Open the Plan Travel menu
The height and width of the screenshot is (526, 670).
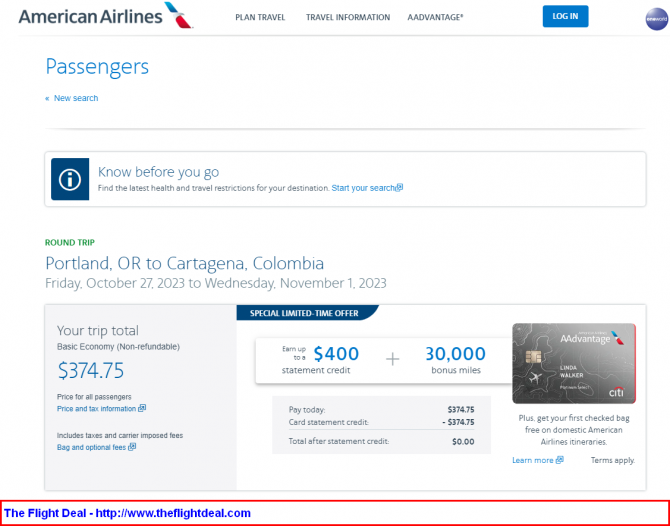coord(260,18)
